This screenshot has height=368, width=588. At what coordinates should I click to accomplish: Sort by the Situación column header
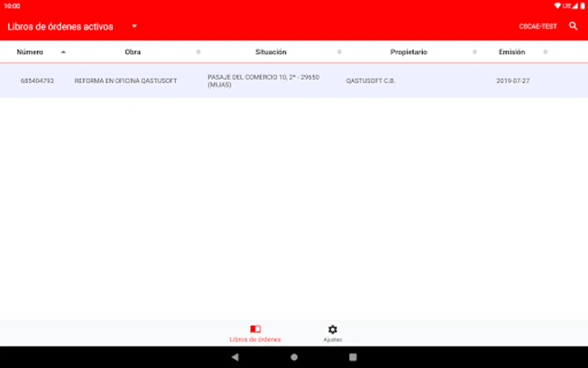coord(271,52)
